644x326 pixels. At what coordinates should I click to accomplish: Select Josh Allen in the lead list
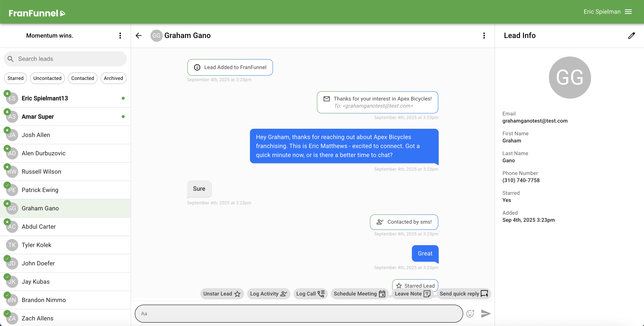click(65, 135)
